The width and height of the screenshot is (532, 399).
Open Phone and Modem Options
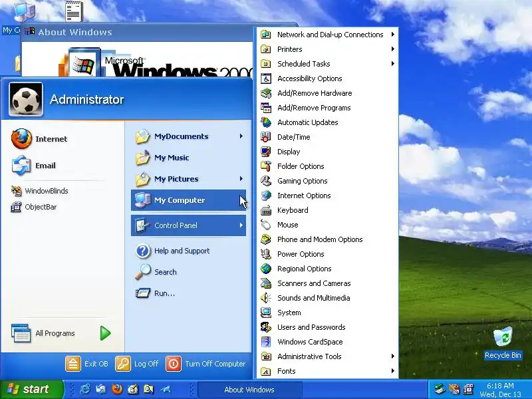click(x=327, y=239)
